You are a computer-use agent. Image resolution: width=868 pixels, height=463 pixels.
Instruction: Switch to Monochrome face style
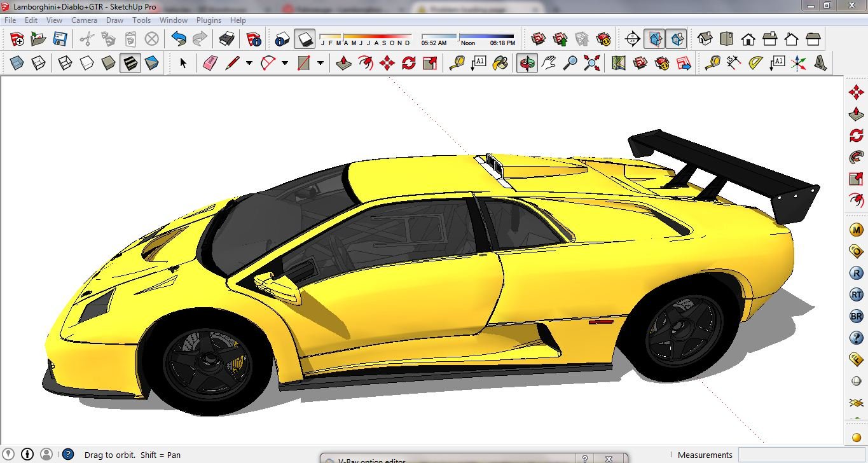coord(151,63)
